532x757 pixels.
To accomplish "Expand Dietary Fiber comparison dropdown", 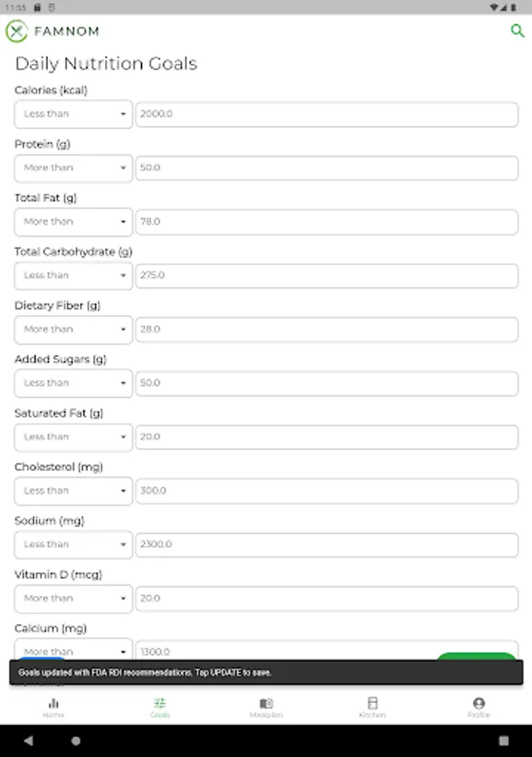I will [x=74, y=330].
